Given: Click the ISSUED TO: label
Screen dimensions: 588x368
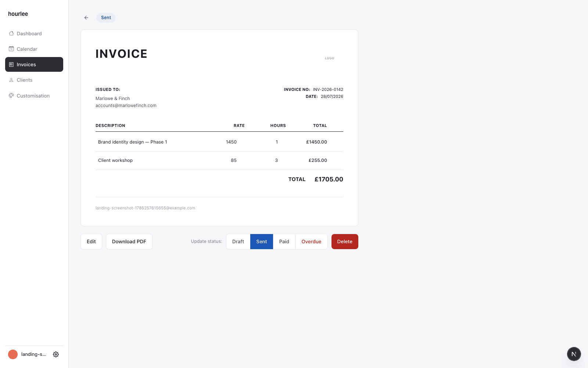Looking at the screenshot, I should pyautogui.click(x=108, y=89).
